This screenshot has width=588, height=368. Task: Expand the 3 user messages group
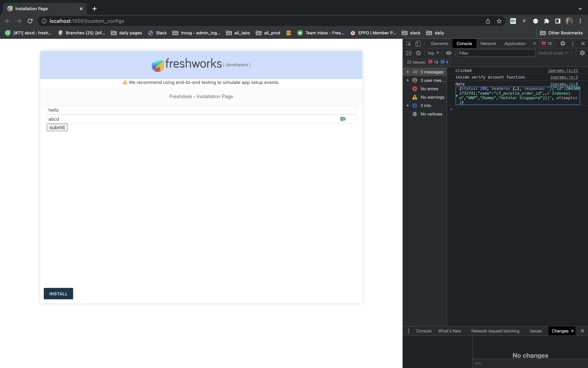point(408,80)
